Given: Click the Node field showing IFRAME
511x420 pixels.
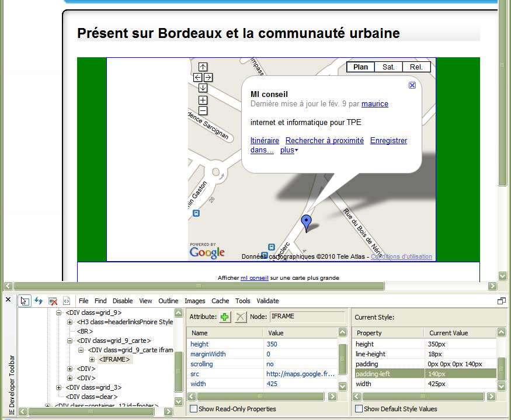Looking at the screenshot, I should 307,316.
